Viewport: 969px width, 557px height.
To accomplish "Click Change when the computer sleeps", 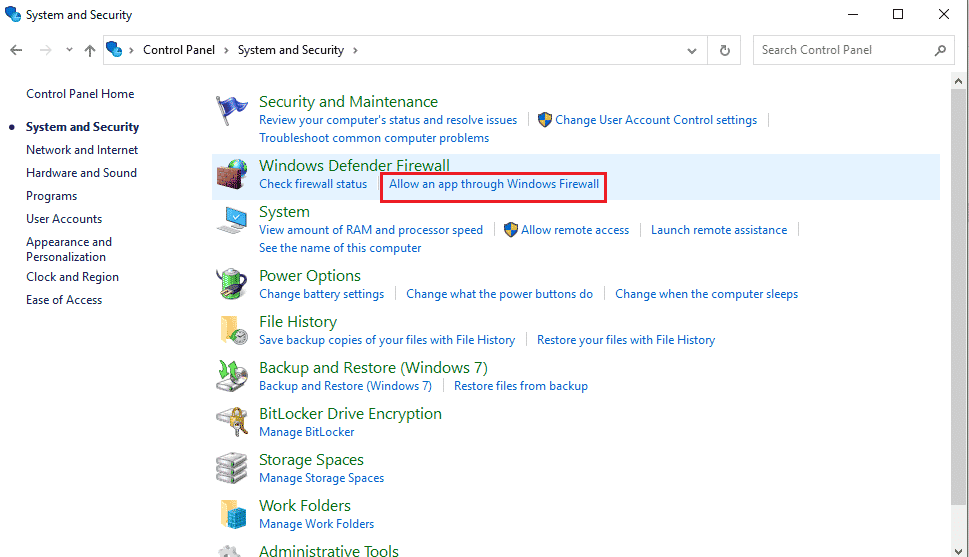I will (x=706, y=294).
